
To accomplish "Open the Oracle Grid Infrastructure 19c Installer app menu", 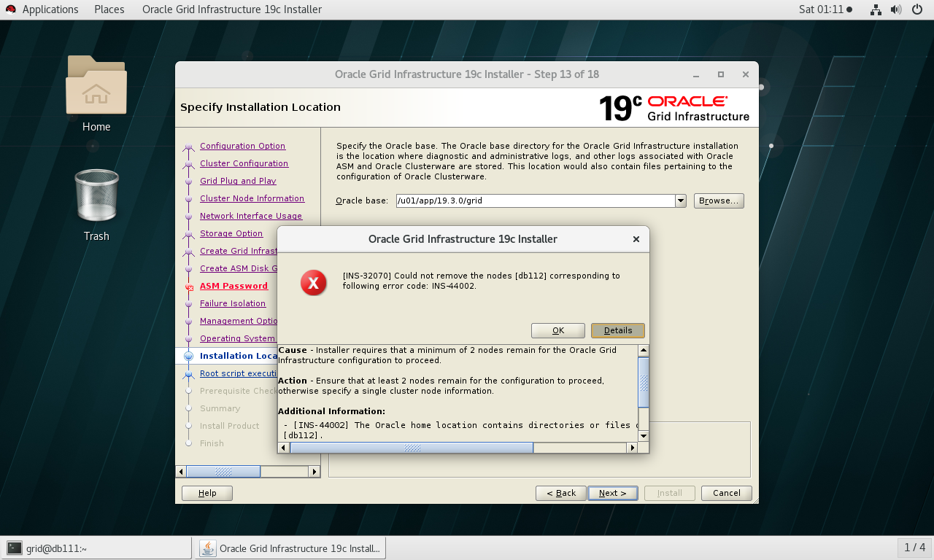I will click(x=232, y=9).
